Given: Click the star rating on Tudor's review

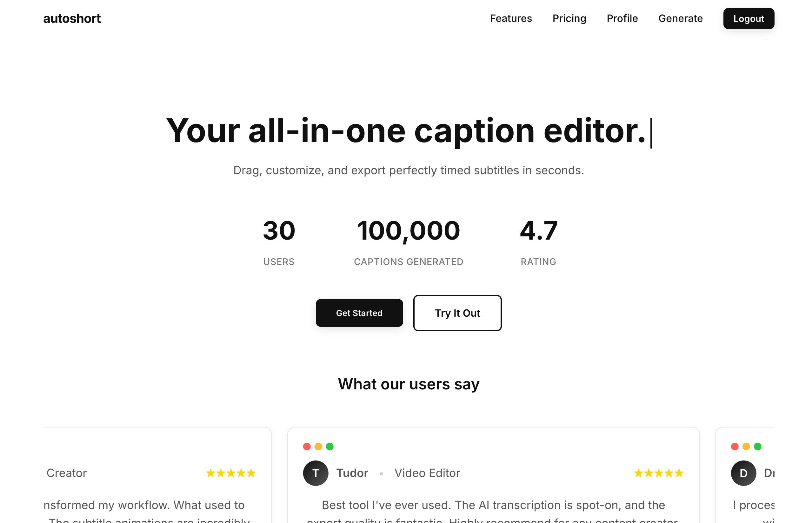Looking at the screenshot, I should [x=658, y=473].
